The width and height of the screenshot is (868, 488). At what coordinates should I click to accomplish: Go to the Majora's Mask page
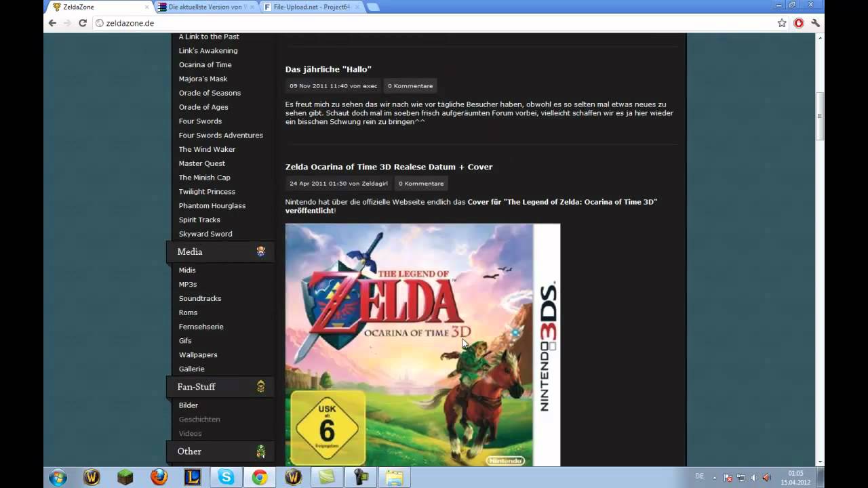[203, 79]
